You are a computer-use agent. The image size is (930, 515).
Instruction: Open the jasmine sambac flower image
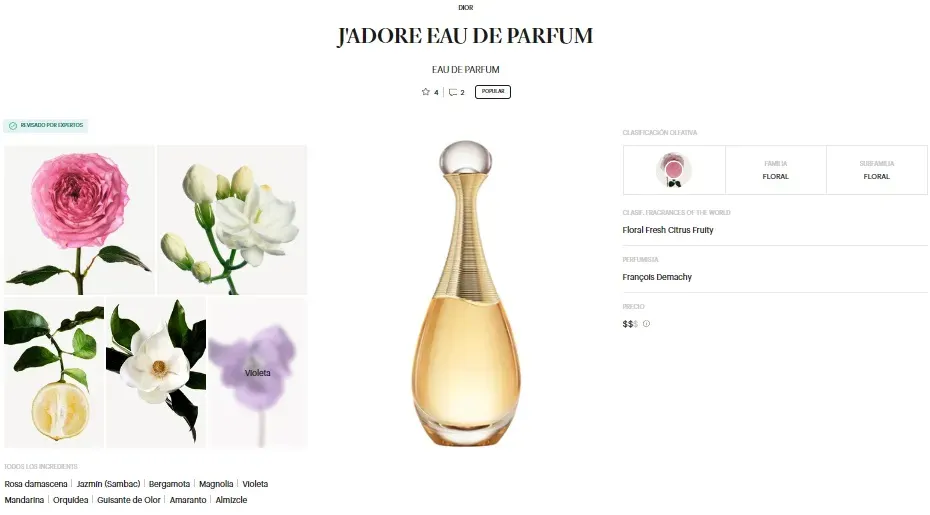pos(232,220)
